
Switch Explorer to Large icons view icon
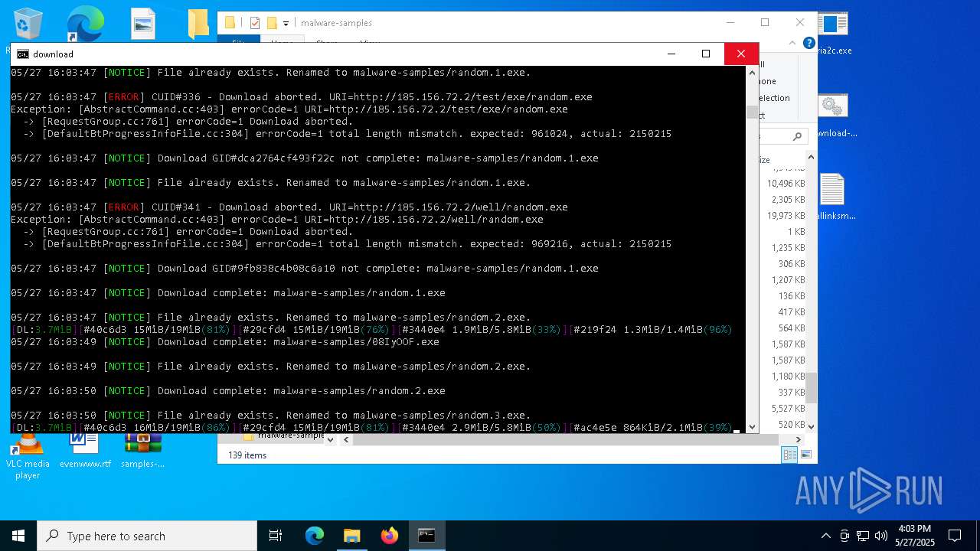[x=805, y=455]
